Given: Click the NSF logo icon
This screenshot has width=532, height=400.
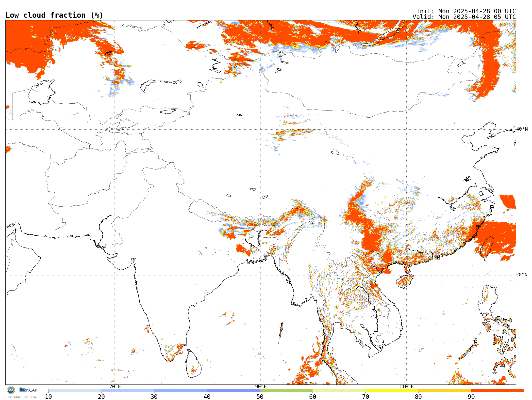Looking at the screenshot, I should coord(11,390).
